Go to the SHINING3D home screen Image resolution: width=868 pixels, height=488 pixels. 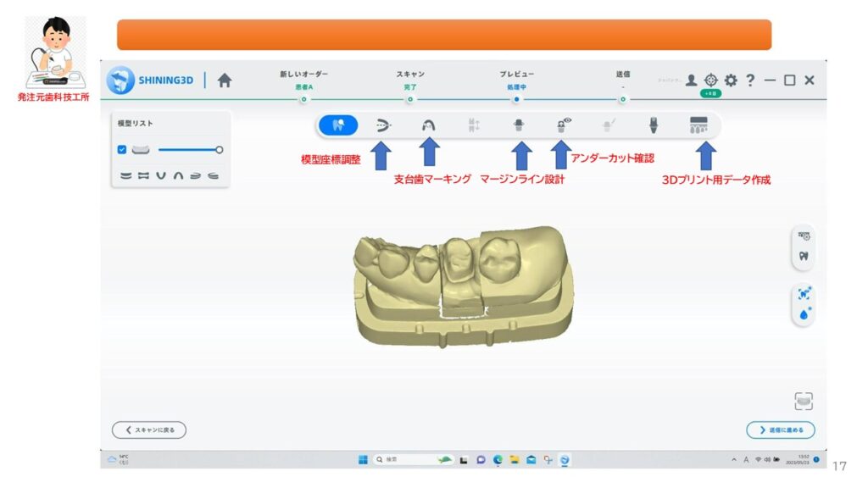coord(225,80)
